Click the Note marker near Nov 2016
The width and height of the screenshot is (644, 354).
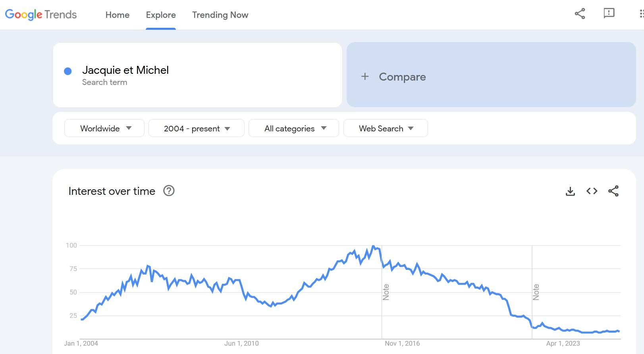[x=386, y=292]
